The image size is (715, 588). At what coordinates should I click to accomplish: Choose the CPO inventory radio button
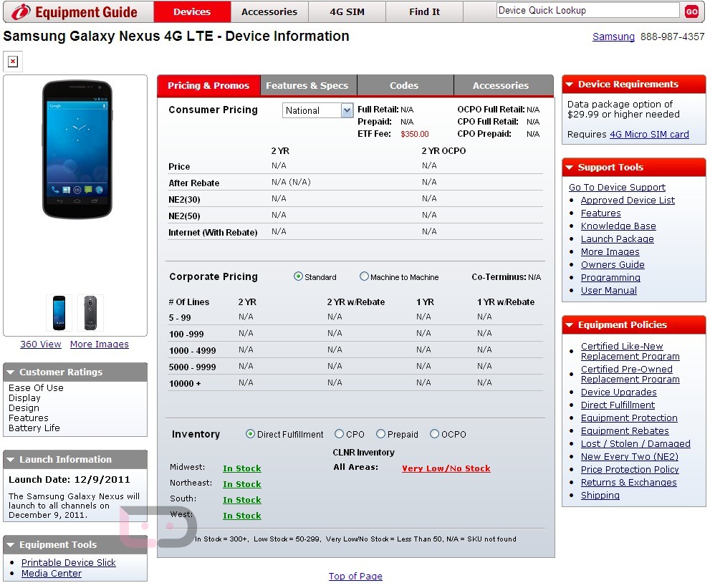pyautogui.click(x=340, y=434)
